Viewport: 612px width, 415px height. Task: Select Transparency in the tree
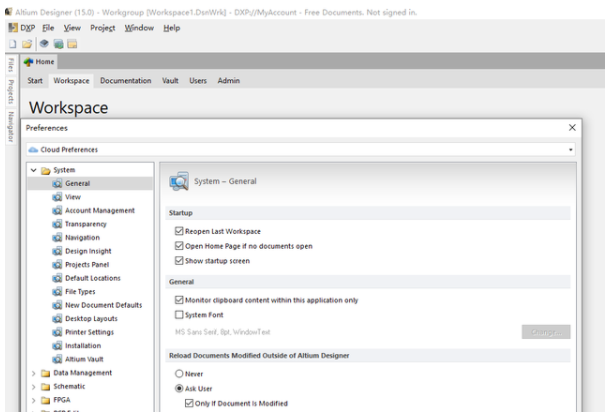pos(86,224)
